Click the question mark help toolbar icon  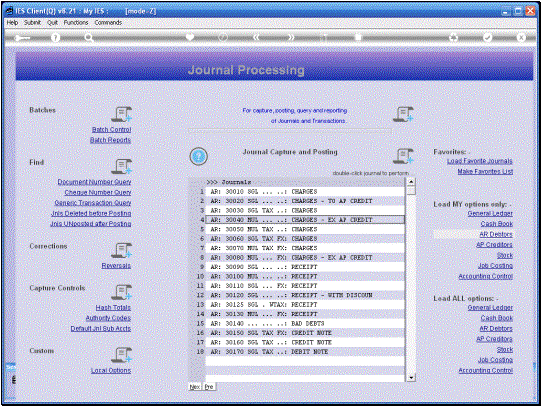55,37
